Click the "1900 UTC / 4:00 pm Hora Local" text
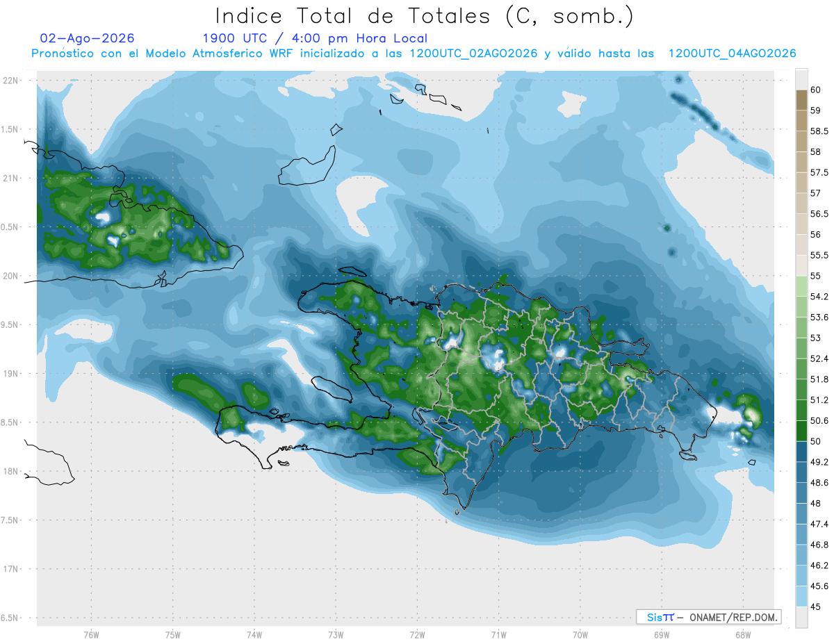 315,38
